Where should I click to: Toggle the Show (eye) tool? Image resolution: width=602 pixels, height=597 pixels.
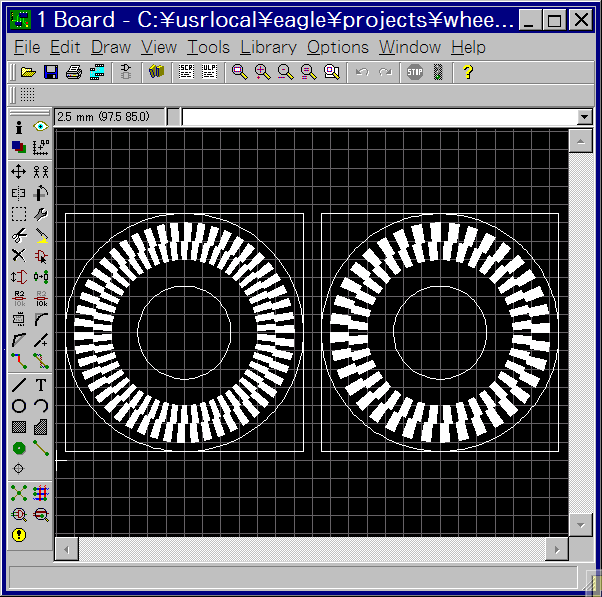pyautogui.click(x=41, y=127)
